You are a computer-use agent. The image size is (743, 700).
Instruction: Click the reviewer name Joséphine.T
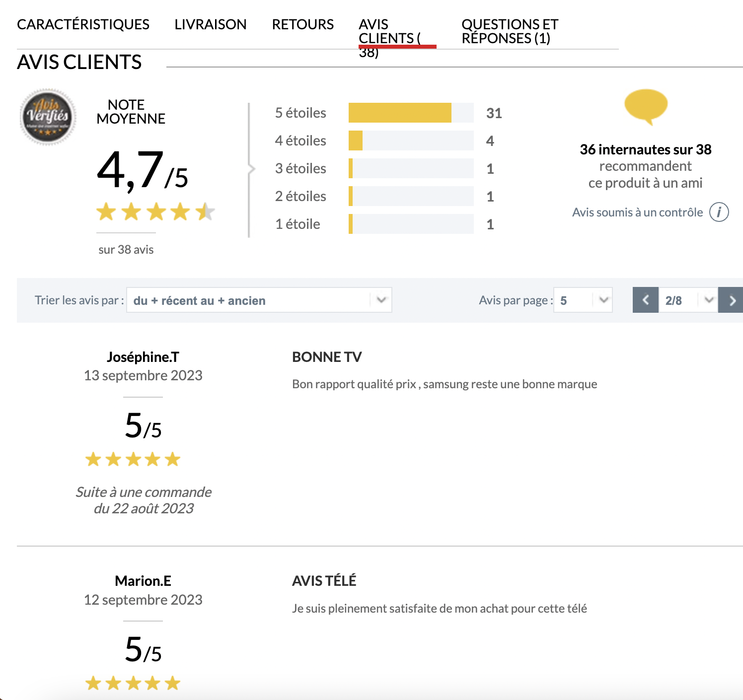143,356
